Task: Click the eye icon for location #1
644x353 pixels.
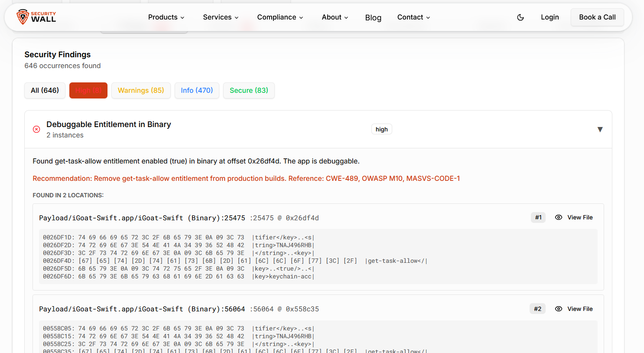Action: click(559, 218)
